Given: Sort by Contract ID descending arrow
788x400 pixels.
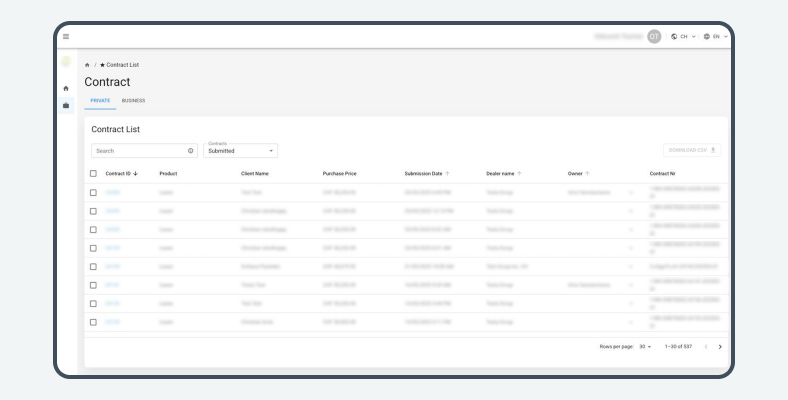Looking at the screenshot, I should pos(135,173).
